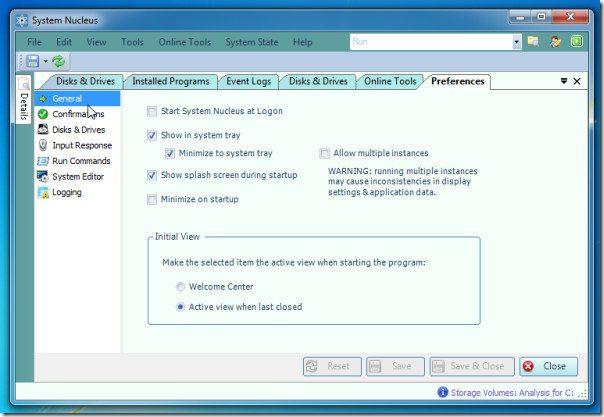Image resolution: width=604 pixels, height=417 pixels.
Task: Select the Preferences tab
Action: [458, 81]
